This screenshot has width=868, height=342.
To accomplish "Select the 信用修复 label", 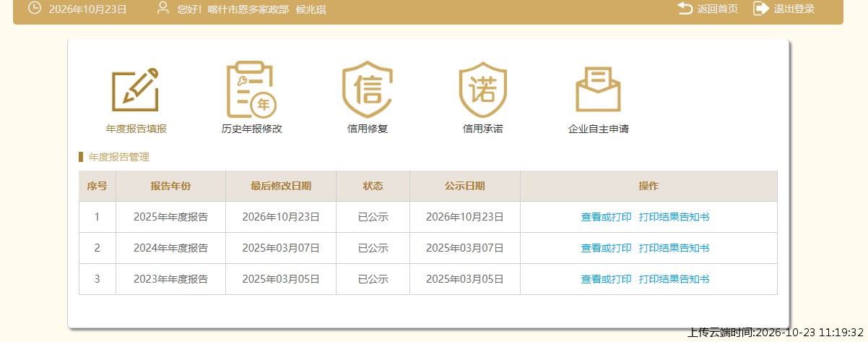I will click(368, 129).
